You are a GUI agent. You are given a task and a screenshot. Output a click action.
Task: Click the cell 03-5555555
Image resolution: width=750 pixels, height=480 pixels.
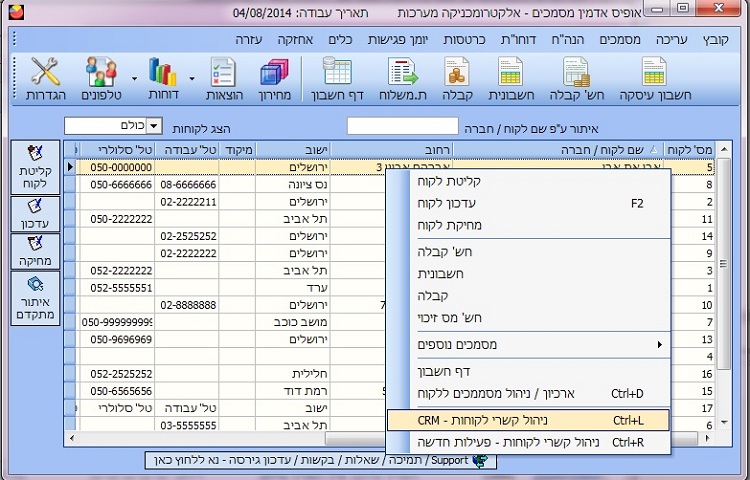click(x=187, y=425)
